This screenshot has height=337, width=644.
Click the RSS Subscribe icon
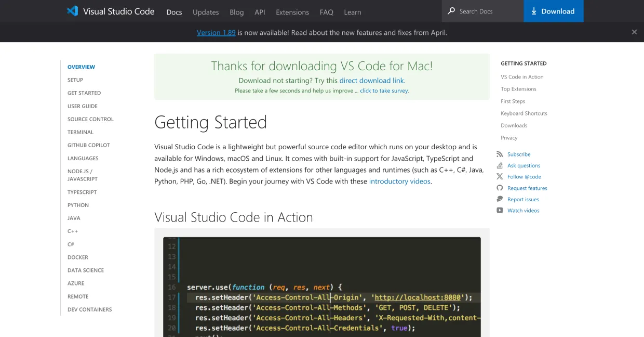tap(500, 154)
